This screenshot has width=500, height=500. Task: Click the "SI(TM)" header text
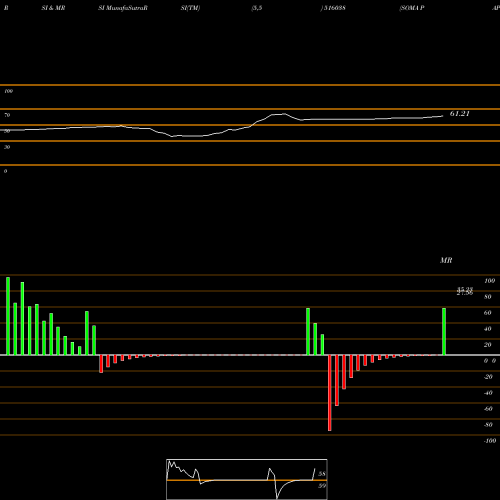tap(190, 8)
